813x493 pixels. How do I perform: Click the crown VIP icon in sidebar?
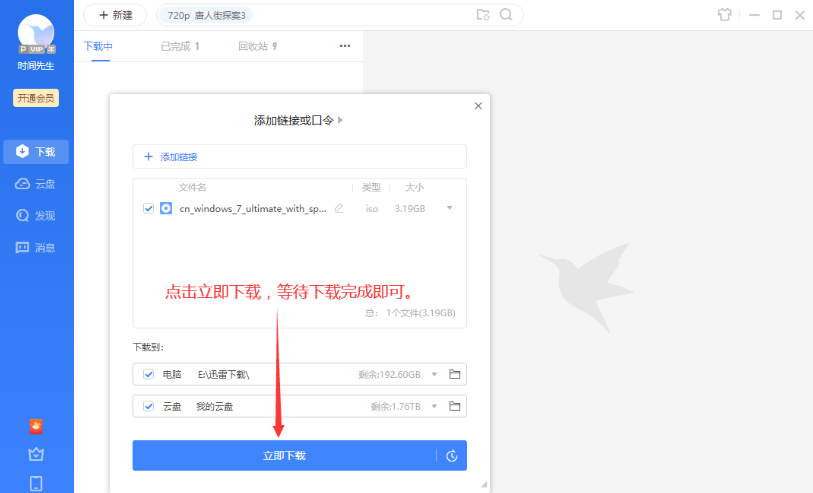(x=36, y=454)
